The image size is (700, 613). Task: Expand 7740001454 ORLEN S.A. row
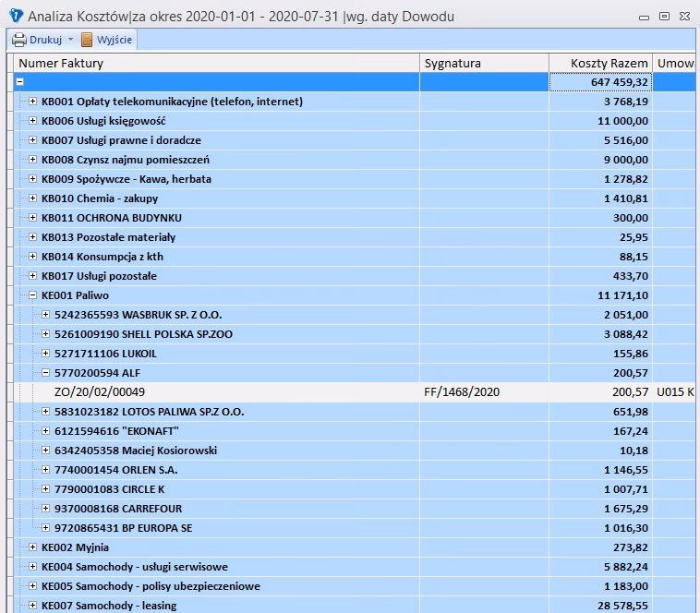[x=45, y=470]
